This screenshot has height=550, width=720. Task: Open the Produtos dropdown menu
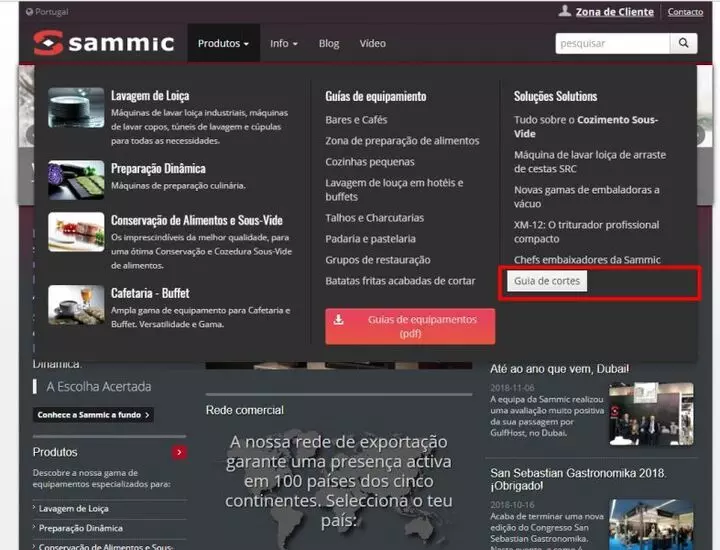point(223,43)
